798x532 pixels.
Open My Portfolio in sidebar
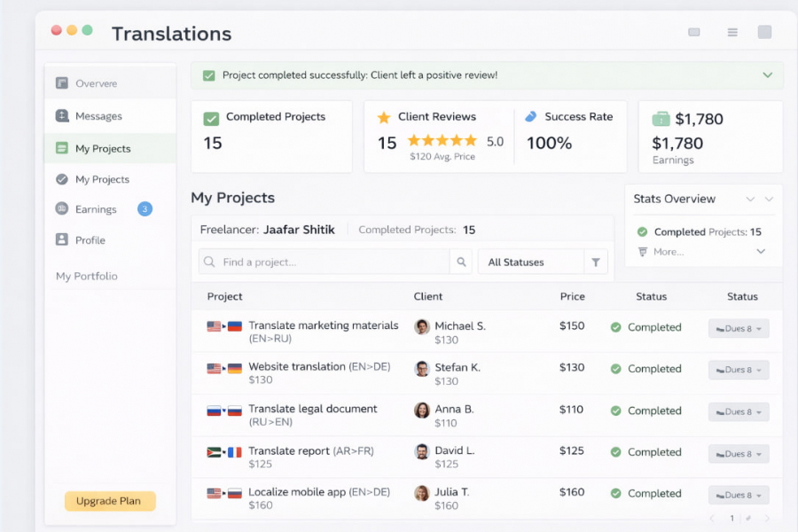[87, 277]
